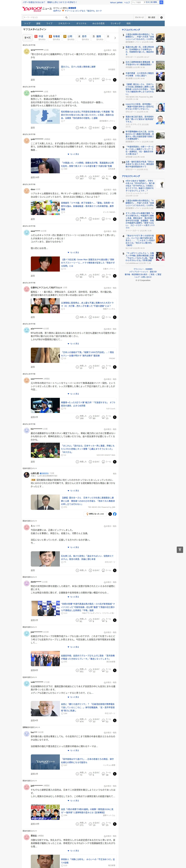Viewport: 186px width, 868px height.
Task: Share 山岸久朗 expert comment on X
Action: [x=110, y=514]
